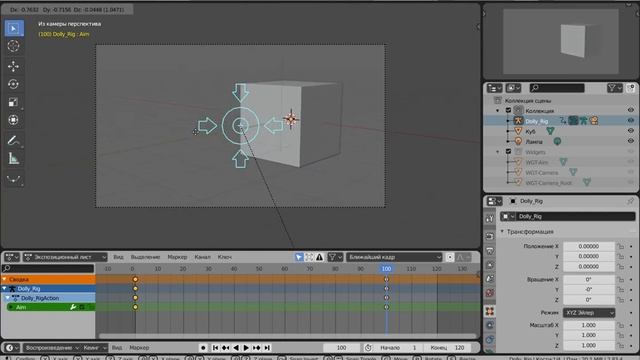Click frame 100 marker on timeline
This screenshot has width=640, height=360.
point(386,269)
